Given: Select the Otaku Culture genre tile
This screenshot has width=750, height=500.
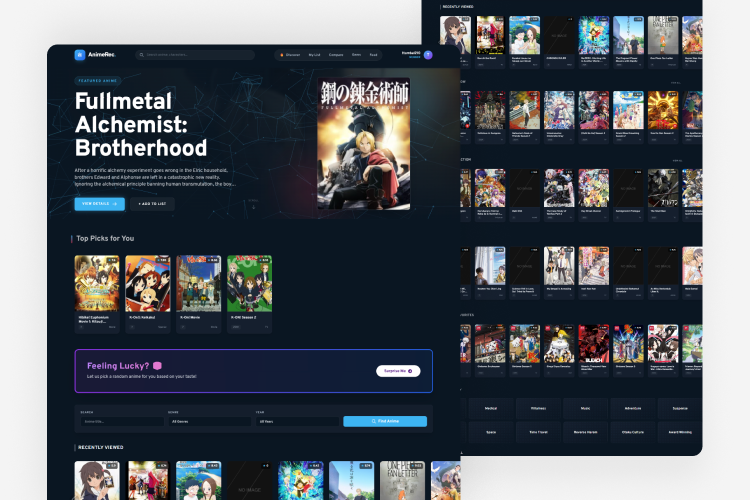Looking at the screenshot, I should click(633, 432).
